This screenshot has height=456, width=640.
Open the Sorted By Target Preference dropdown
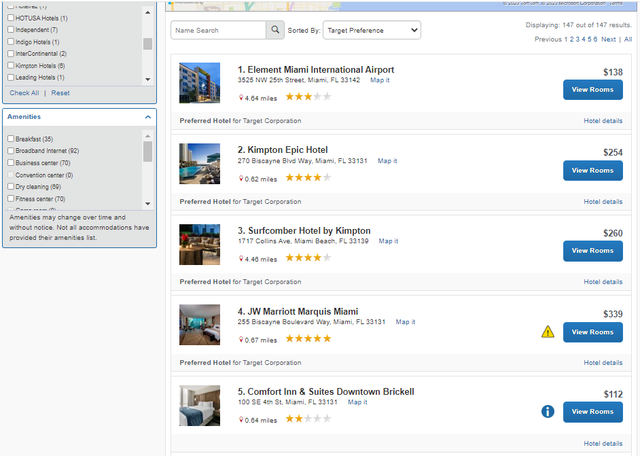[372, 30]
